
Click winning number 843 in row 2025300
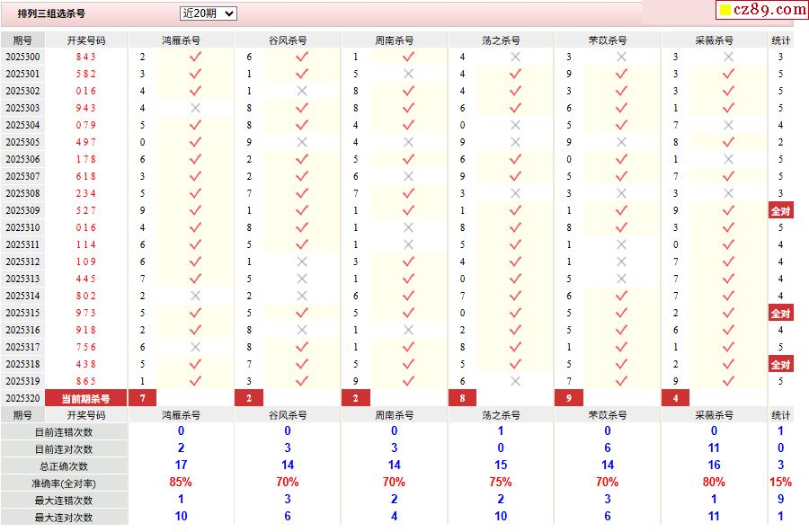[85, 57]
